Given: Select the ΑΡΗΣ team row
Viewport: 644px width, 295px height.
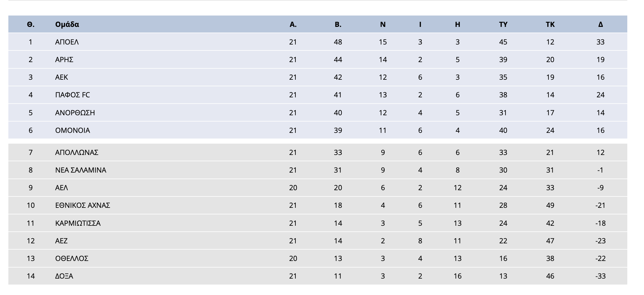Looking at the screenshot, I should tap(318, 60).
